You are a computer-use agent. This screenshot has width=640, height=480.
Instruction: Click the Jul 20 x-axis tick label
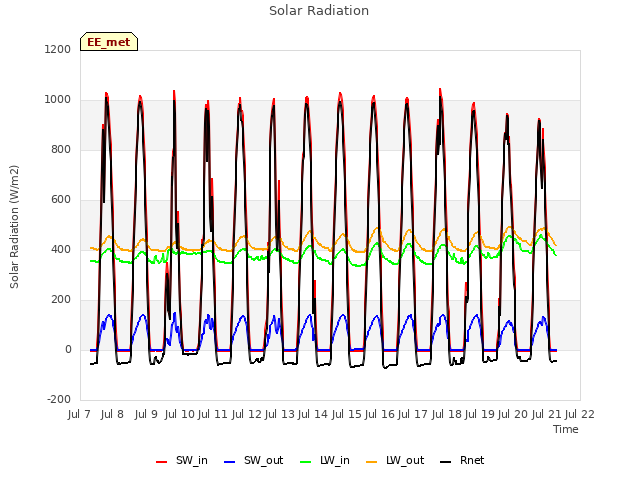[x=513, y=415]
